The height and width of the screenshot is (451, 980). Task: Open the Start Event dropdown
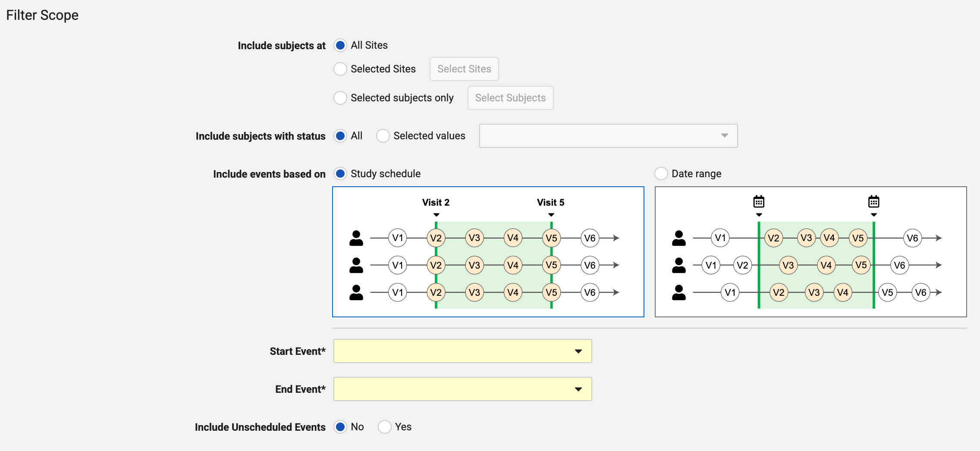463,351
